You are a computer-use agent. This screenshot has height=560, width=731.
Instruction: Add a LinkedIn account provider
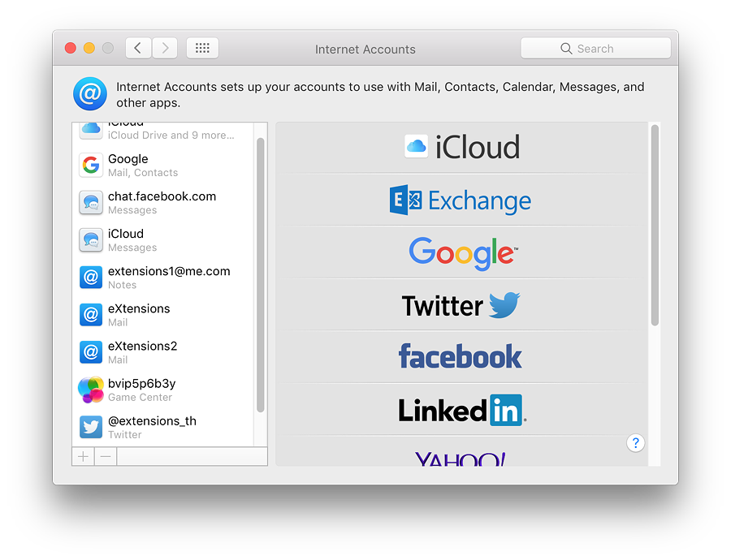461,410
